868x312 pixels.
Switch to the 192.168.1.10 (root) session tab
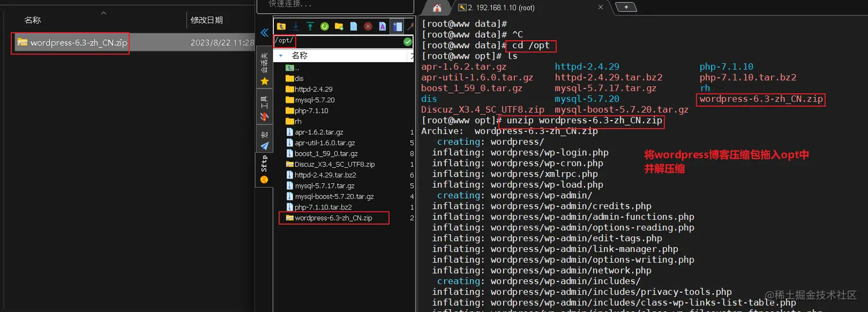[501, 7]
